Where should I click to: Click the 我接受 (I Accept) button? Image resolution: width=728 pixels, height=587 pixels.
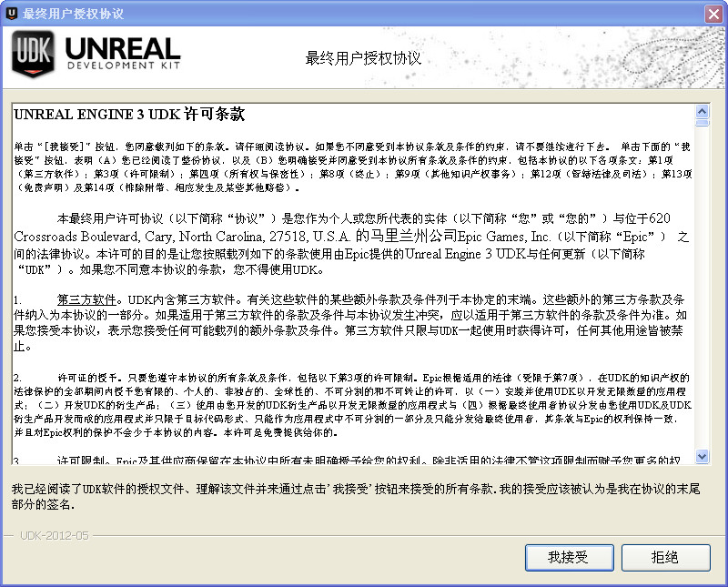[570, 557]
